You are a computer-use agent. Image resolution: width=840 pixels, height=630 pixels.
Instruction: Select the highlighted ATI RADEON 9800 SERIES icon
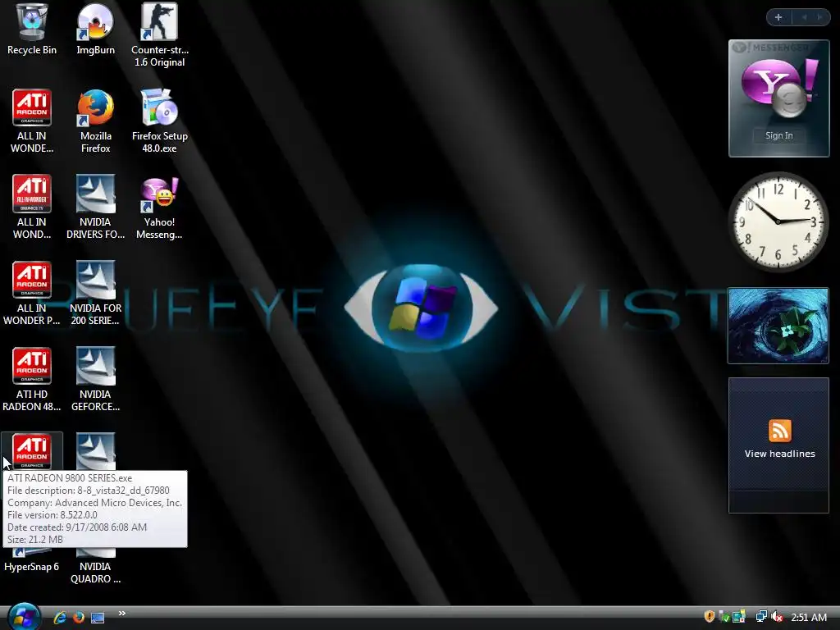32,451
